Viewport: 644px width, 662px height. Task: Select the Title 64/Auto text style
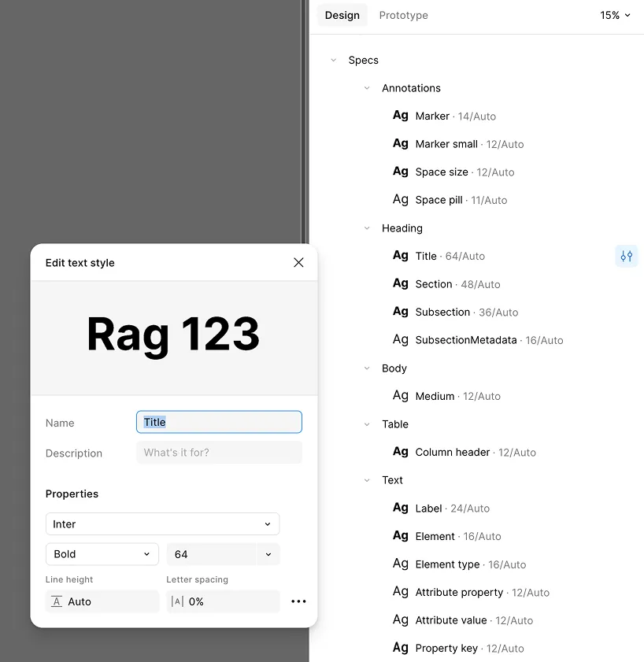click(450, 256)
